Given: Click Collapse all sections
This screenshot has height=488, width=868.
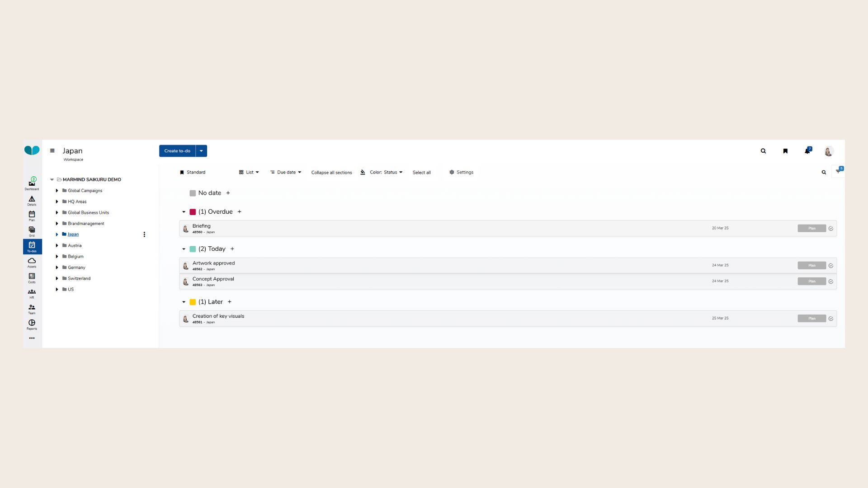Looking at the screenshot, I should (x=331, y=172).
